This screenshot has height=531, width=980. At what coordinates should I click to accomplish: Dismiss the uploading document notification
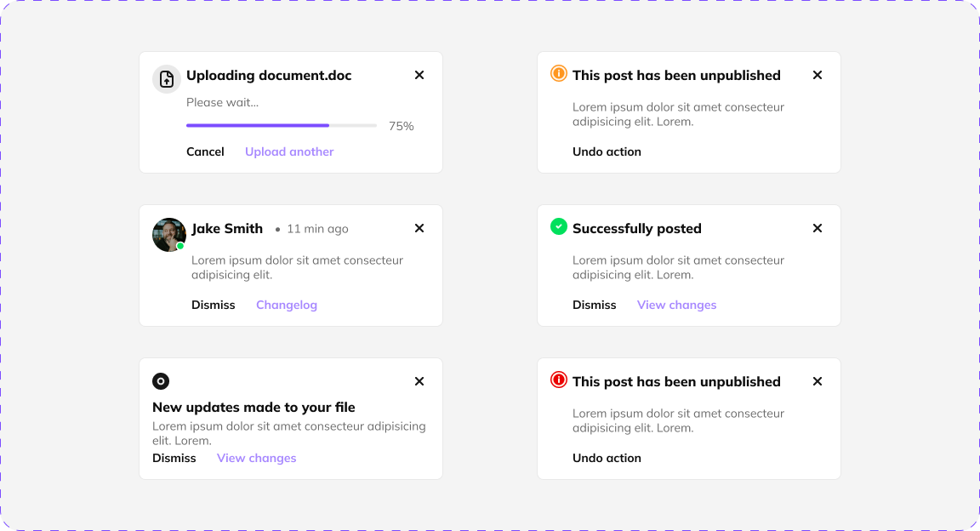tap(419, 75)
